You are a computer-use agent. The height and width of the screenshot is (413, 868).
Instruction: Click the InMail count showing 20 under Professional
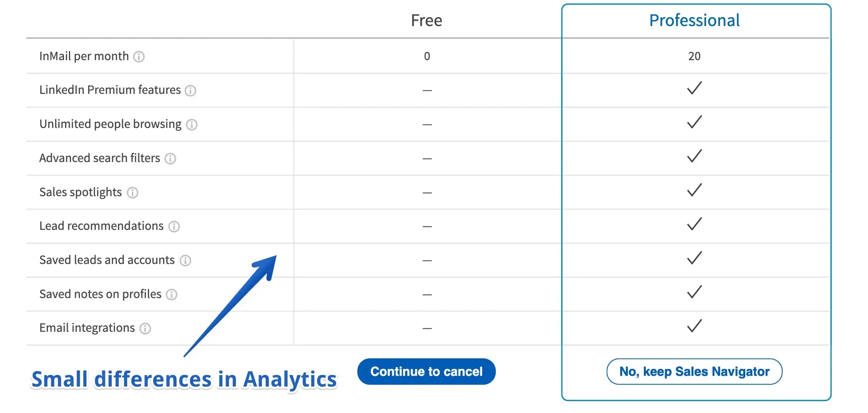(x=694, y=56)
